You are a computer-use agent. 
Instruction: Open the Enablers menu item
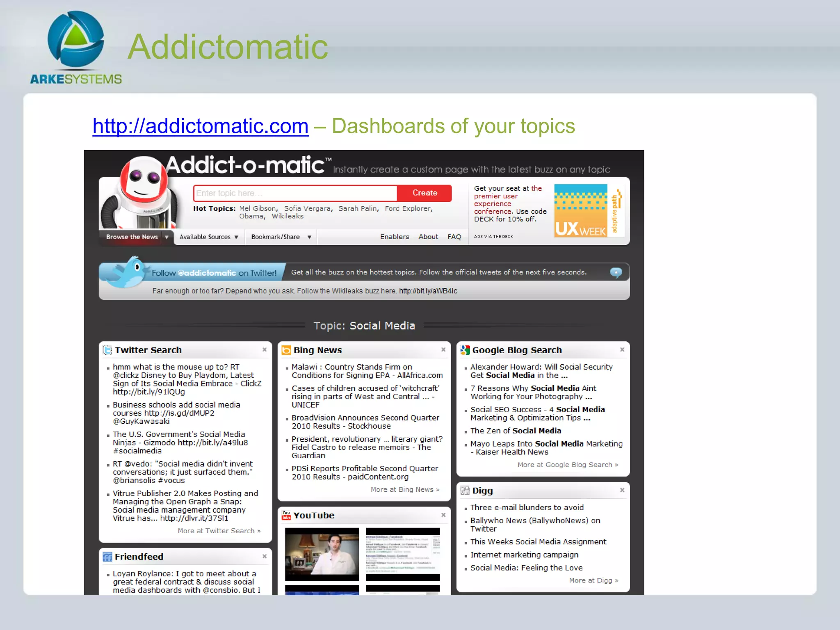pos(395,237)
